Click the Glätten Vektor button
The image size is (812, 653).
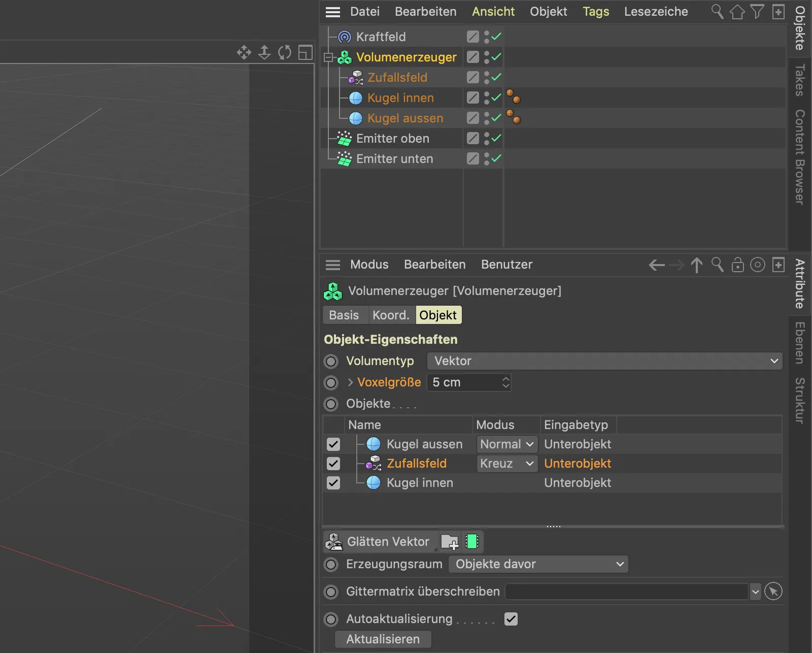point(380,542)
